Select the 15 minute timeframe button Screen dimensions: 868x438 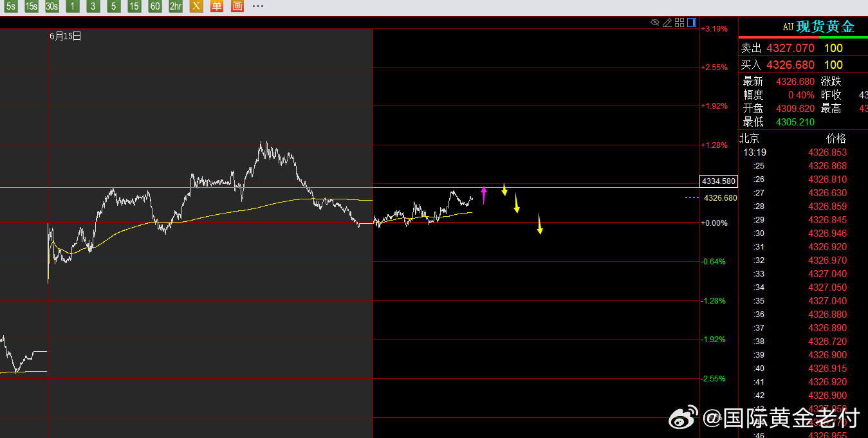point(134,6)
